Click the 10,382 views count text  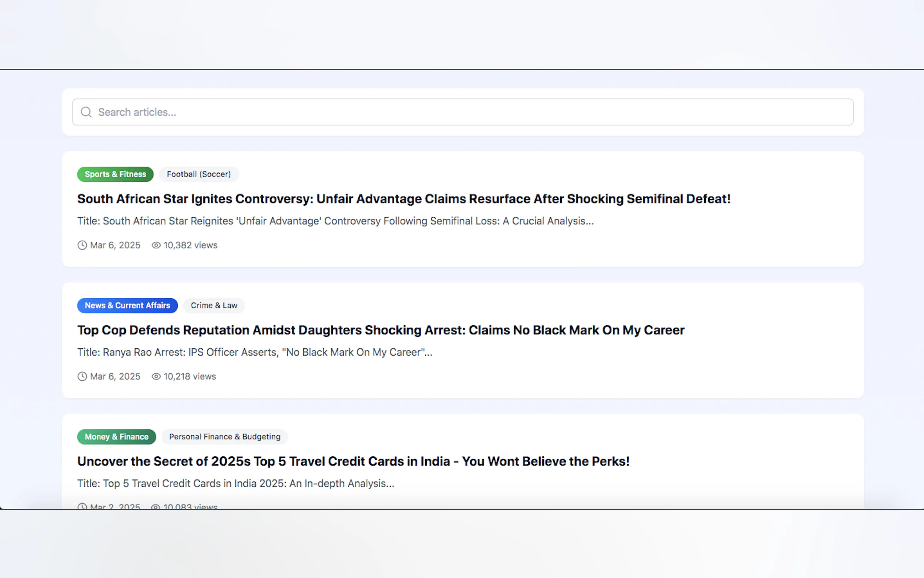click(190, 245)
